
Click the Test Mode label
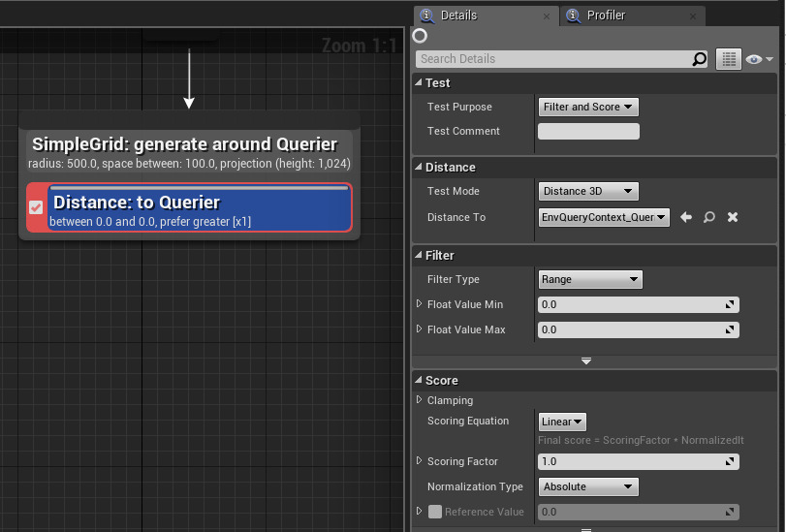(454, 191)
